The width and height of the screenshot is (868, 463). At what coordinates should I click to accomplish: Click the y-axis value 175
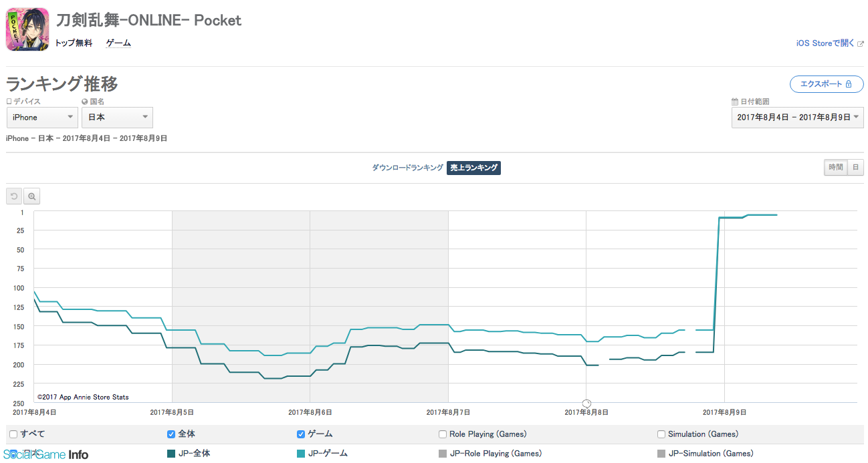click(x=18, y=345)
